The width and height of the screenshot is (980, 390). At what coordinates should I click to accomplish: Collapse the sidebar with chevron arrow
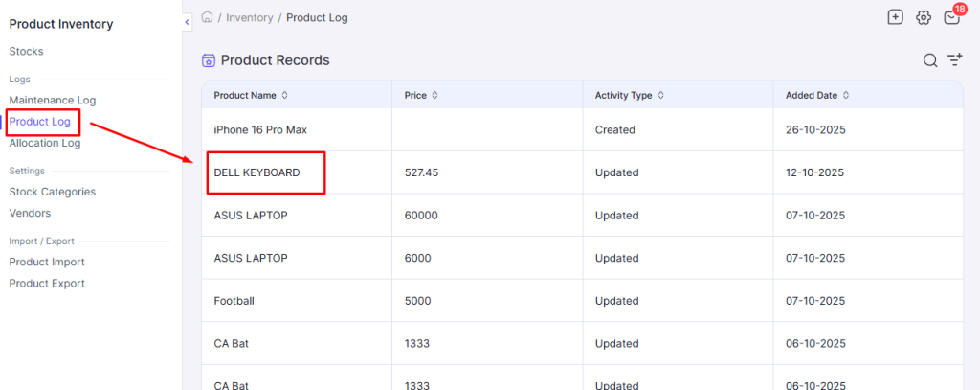click(187, 22)
